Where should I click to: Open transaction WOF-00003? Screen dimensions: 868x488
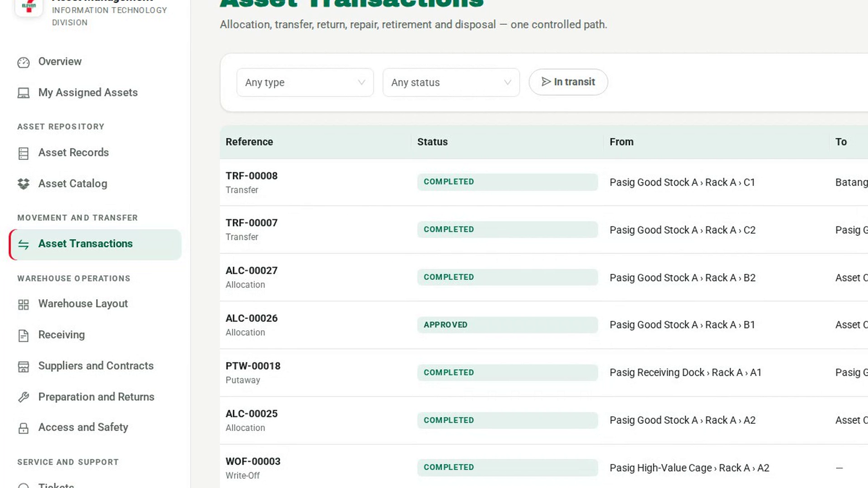(x=253, y=461)
